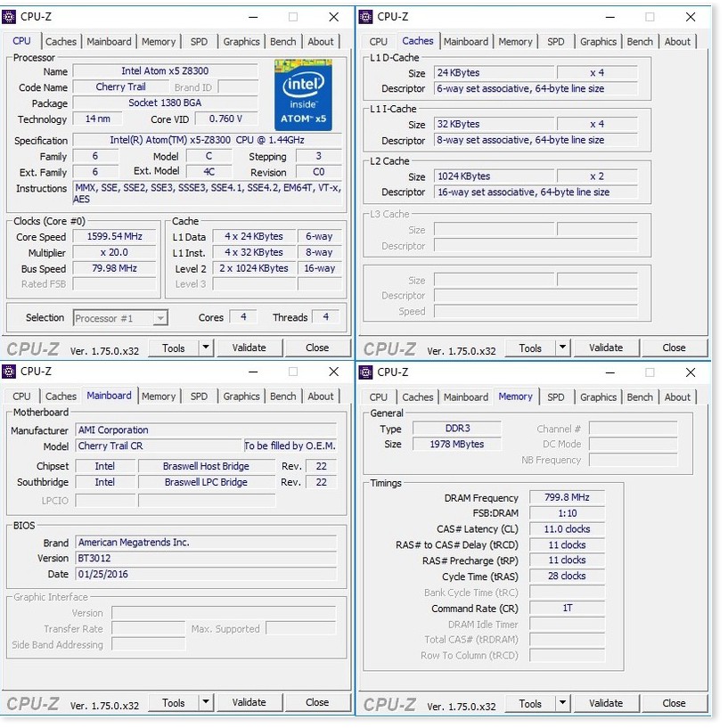Switch to the SPD tab in CPU window
The image size is (728, 728).
tap(200, 41)
